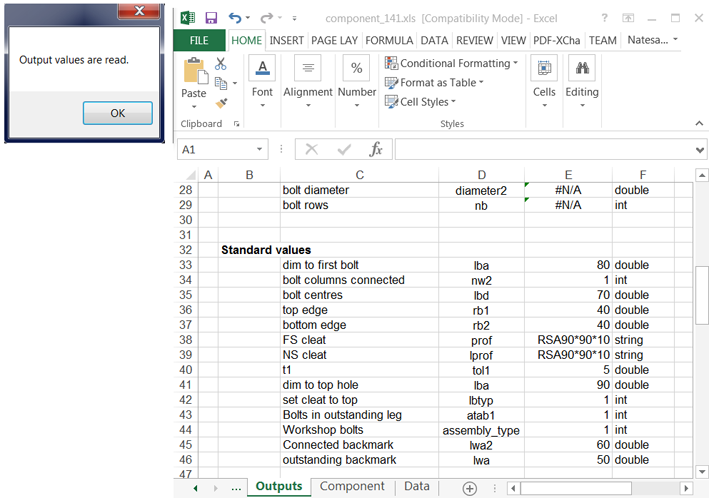Collapse the ribbon with the chevron
The width and height of the screenshot is (709, 498).
(699, 123)
